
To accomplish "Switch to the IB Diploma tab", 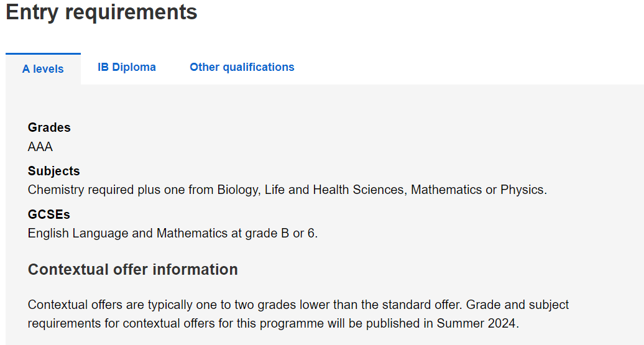I will (x=127, y=67).
